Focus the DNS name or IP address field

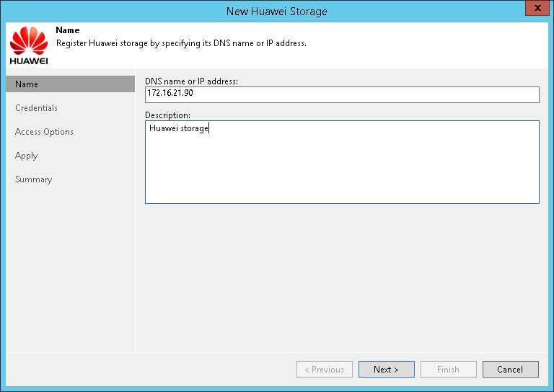tap(342, 95)
